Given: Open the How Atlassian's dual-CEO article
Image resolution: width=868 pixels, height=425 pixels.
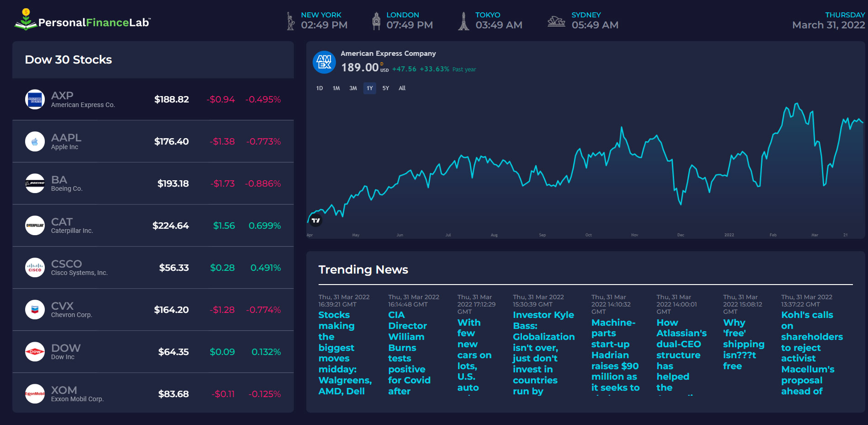Looking at the screenshot, I should coord(682,355).
